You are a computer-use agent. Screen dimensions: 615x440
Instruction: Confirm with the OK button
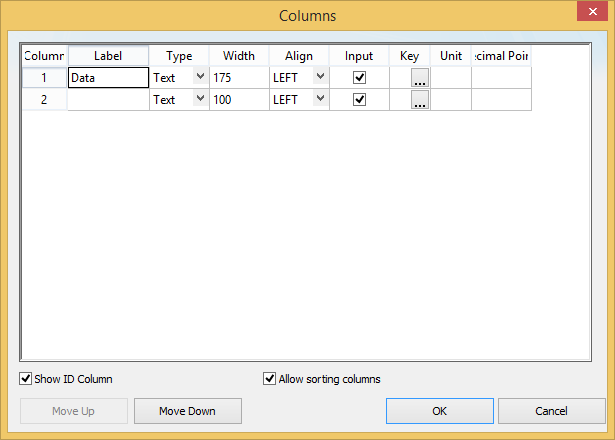pyautogui.click(x=440, y=411)
